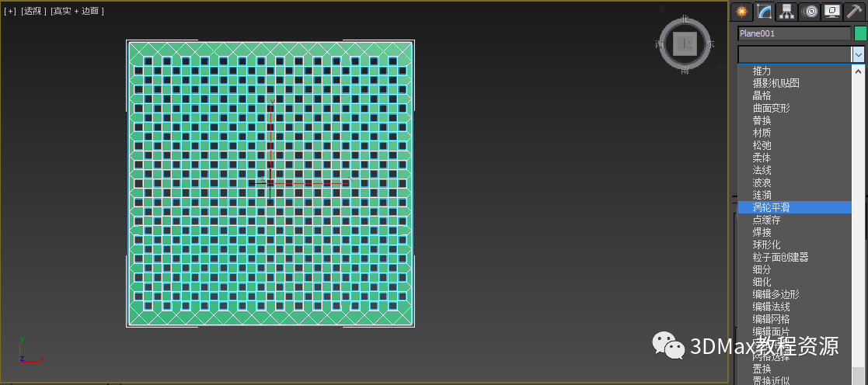Click the modifier list scroll-up arrow
Viewport: 868px width, 385px height.
tap(859, 71)
